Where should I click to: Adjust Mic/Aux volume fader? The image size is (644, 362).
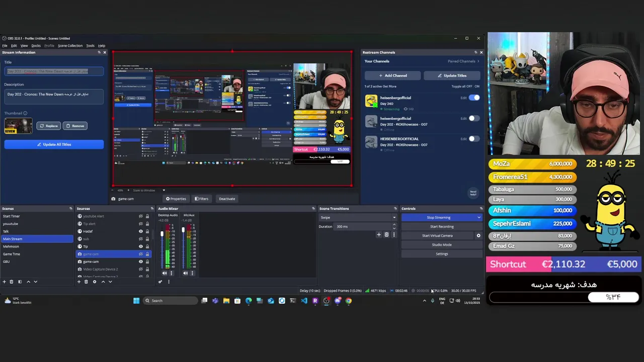coord(183,230)
